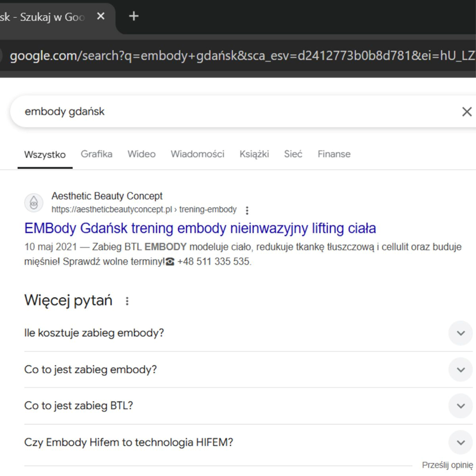Click the Więcej pytań heading

tap(68, 300)
